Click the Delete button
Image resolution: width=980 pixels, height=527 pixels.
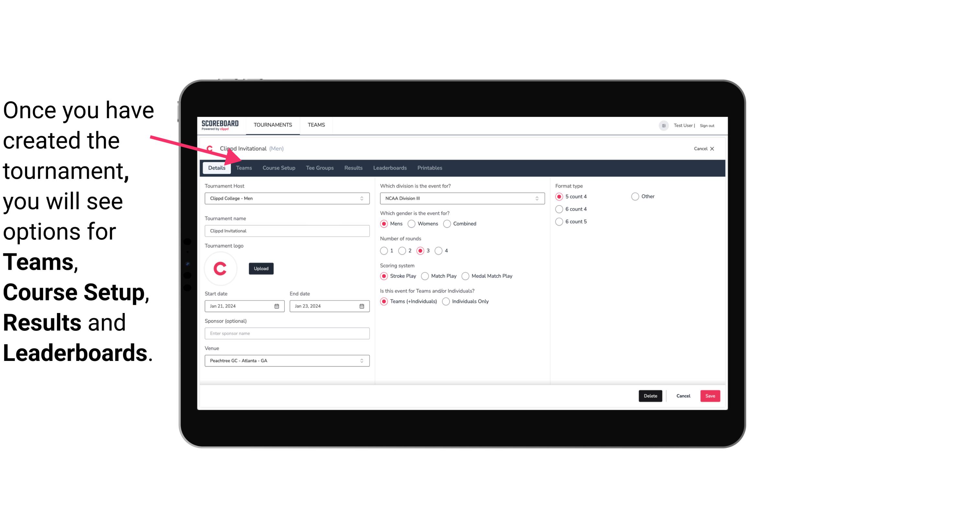(x=650, y=395)
